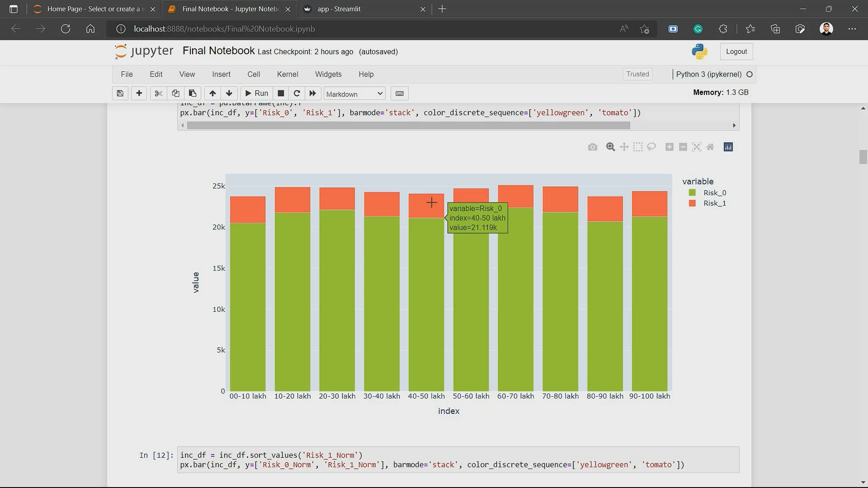The image size is (868, 488).
Task: Select the Plotly zoom magnifier tool
Action: 610,147
